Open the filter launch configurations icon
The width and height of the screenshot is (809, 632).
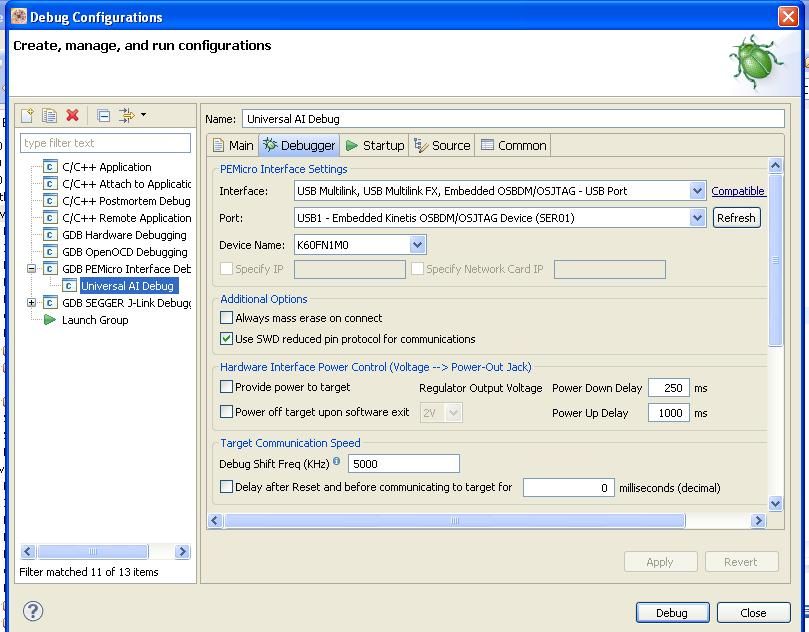point(126,115)
